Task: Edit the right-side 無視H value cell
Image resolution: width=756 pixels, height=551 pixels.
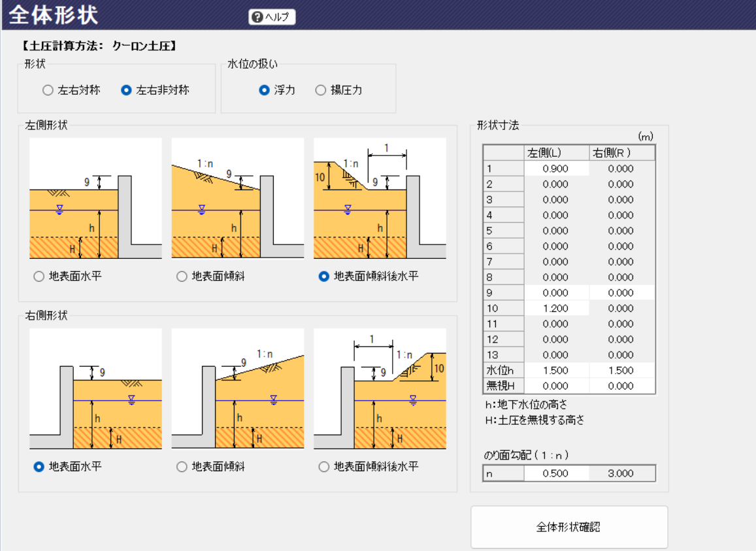Action: tap(621, 386)
